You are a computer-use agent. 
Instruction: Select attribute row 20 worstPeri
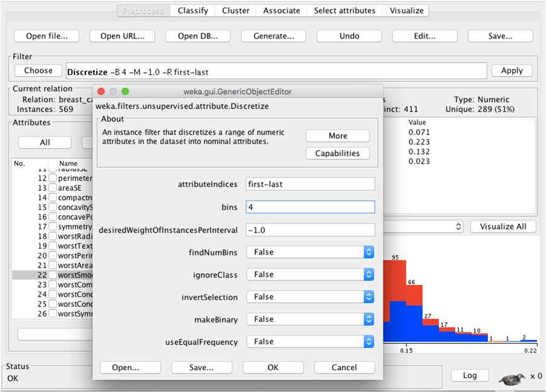tap(52, 255)
